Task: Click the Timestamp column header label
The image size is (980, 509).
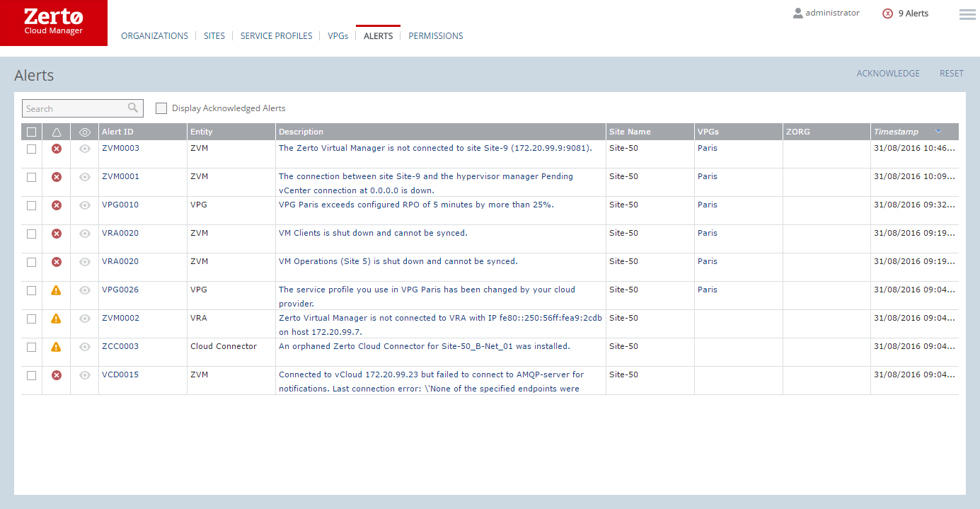Action: [x=896, y=132]
